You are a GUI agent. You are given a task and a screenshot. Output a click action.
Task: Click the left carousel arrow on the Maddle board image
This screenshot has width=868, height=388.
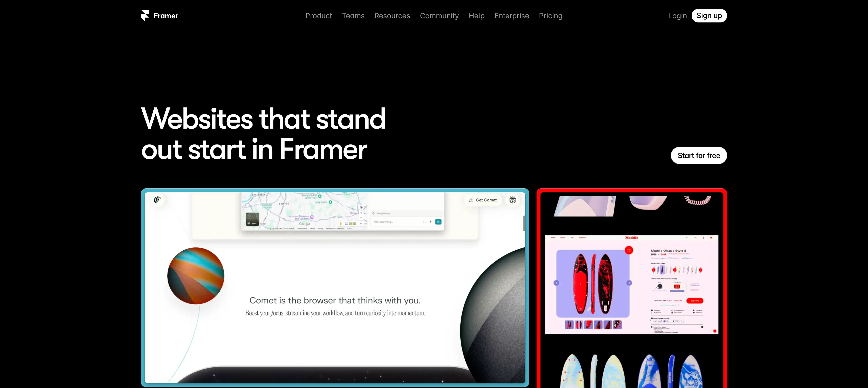click(556, 283)
